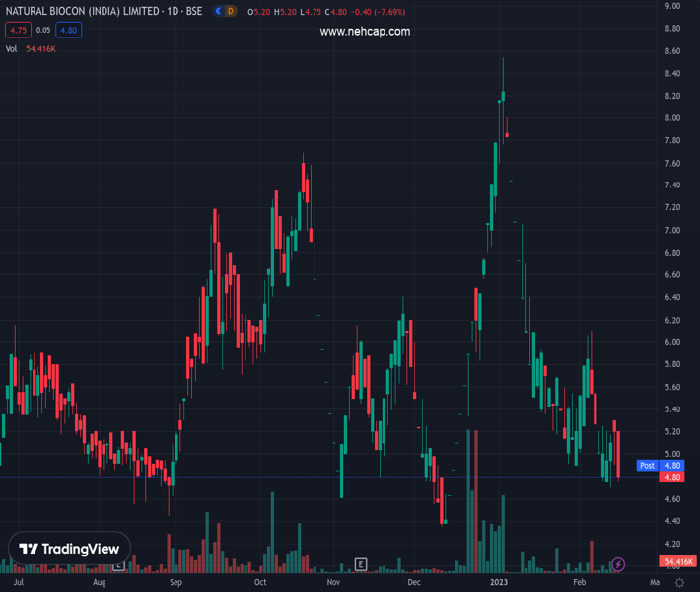
Task: Click the delayed data 'D' badge
Action: 230,12
